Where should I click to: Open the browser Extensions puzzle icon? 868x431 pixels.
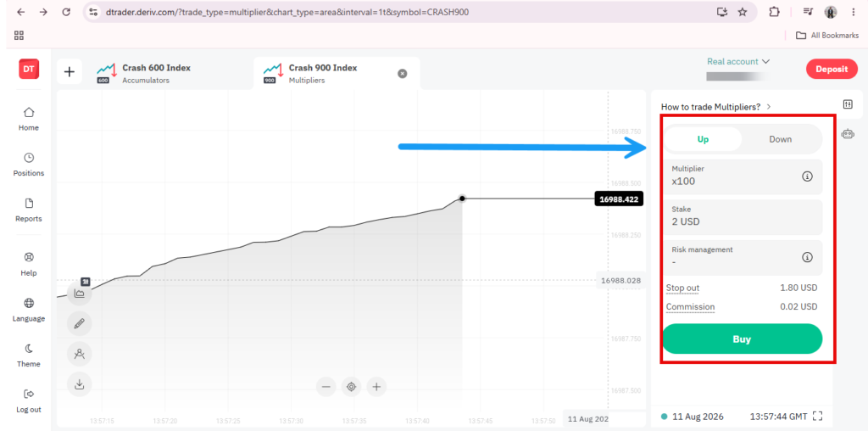[x=775, y=12]
